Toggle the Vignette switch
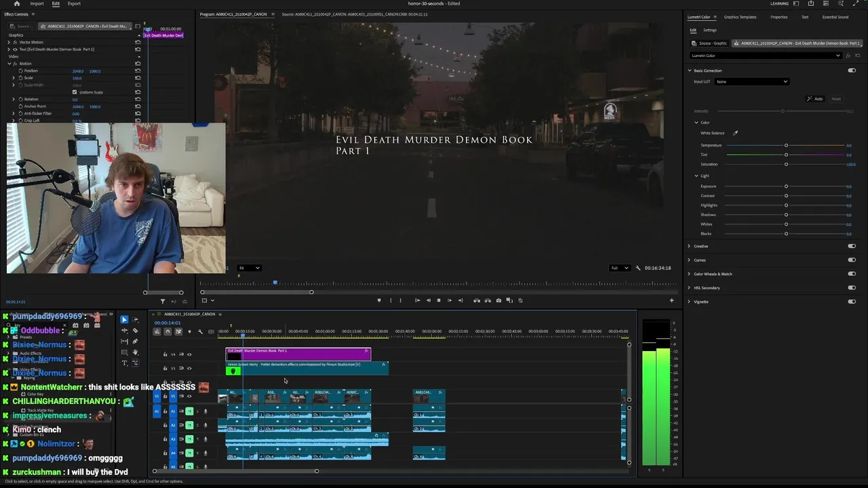Viewport: 868px width, 488px height. tap(852, 302)
